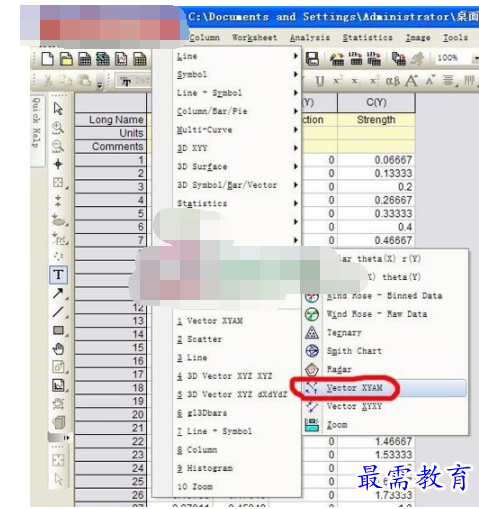Select the Data Selector tool
This screenshot has width=479, height=509.
(58, 201)
